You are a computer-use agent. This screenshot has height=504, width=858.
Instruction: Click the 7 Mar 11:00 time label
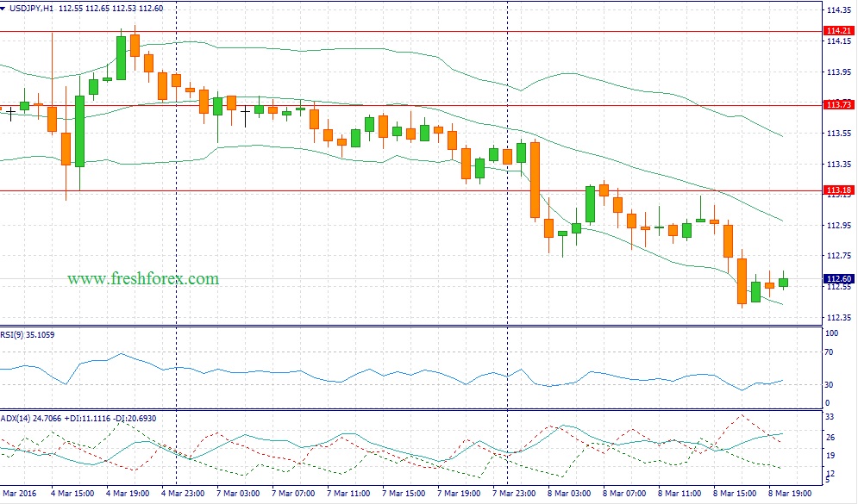pos(351,495)
